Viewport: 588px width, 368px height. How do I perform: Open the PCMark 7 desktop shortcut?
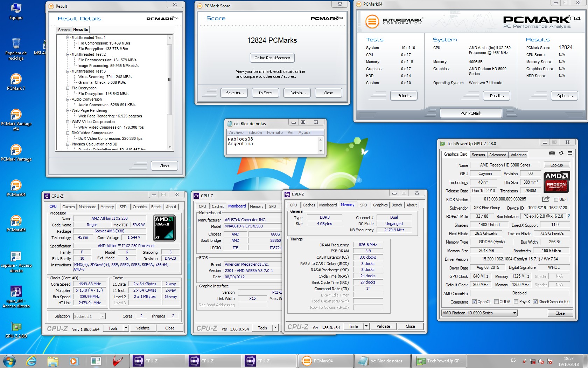point(16,82)
